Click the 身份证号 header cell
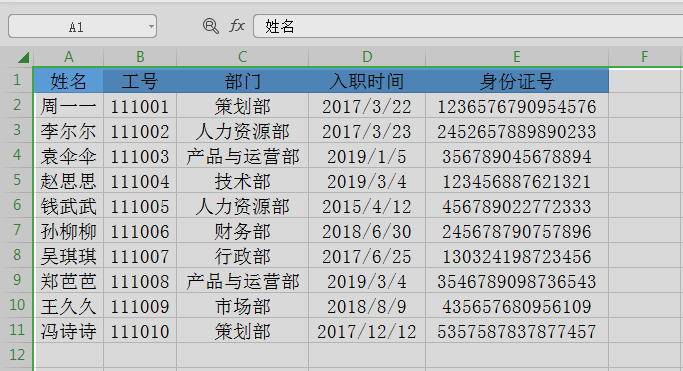Image resolution: width=683 pixels, height=371 pixels. click(x=517, y=81)
